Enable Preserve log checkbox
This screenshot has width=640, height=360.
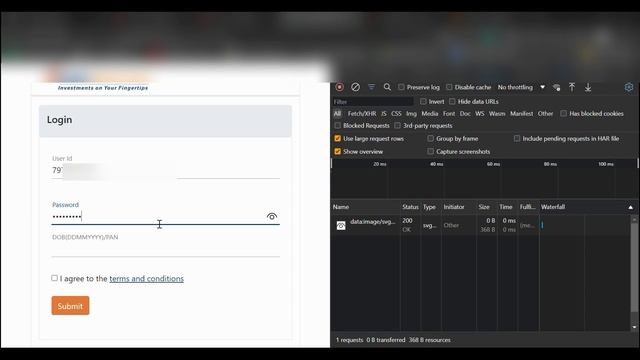[x=401, y=87]
